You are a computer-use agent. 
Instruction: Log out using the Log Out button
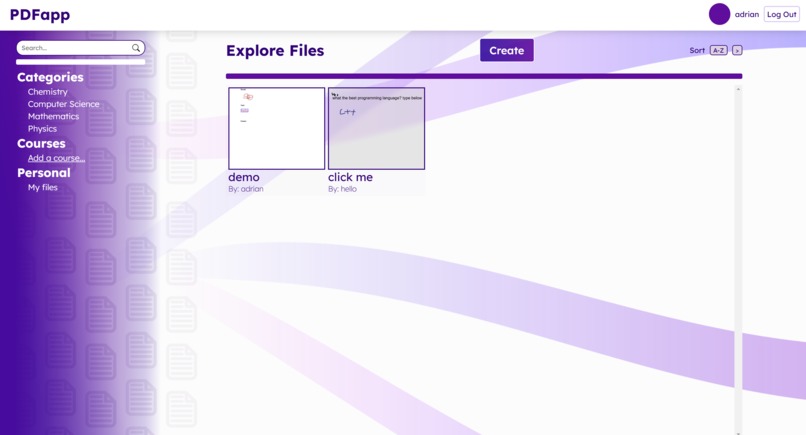click(782, 14)
